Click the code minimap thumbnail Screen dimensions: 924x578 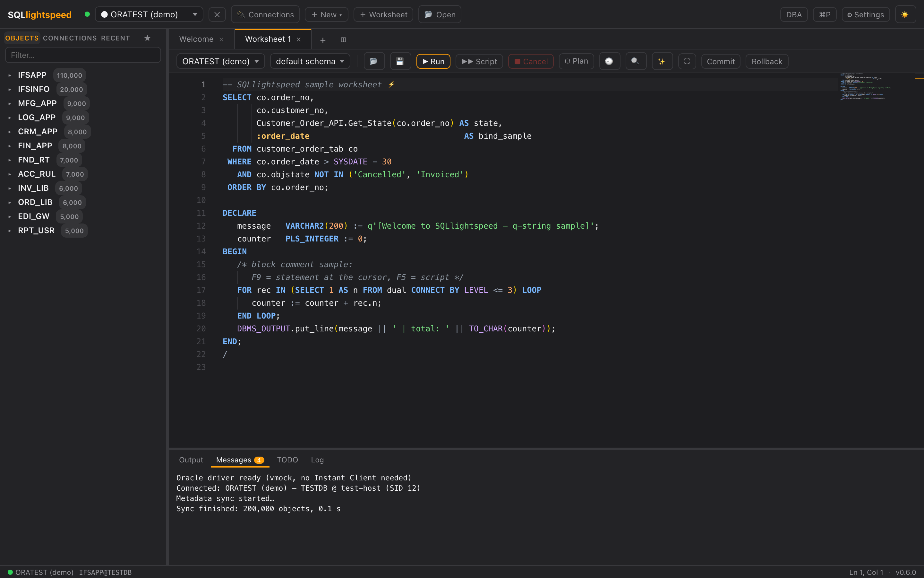point(866,87)
